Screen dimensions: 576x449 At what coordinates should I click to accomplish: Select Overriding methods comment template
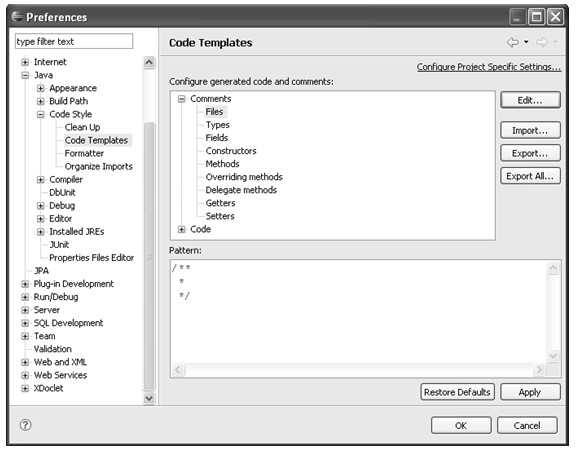click(x=244, y=177)
